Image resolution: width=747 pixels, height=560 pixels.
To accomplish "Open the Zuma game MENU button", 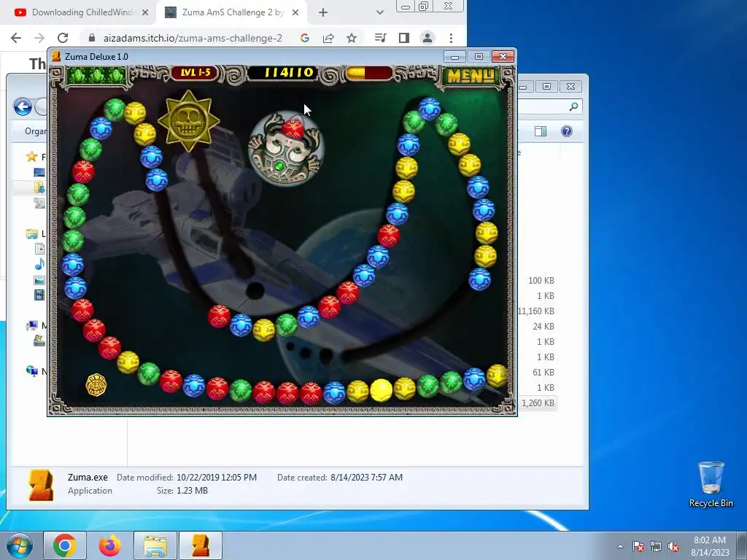I will 471,76.
